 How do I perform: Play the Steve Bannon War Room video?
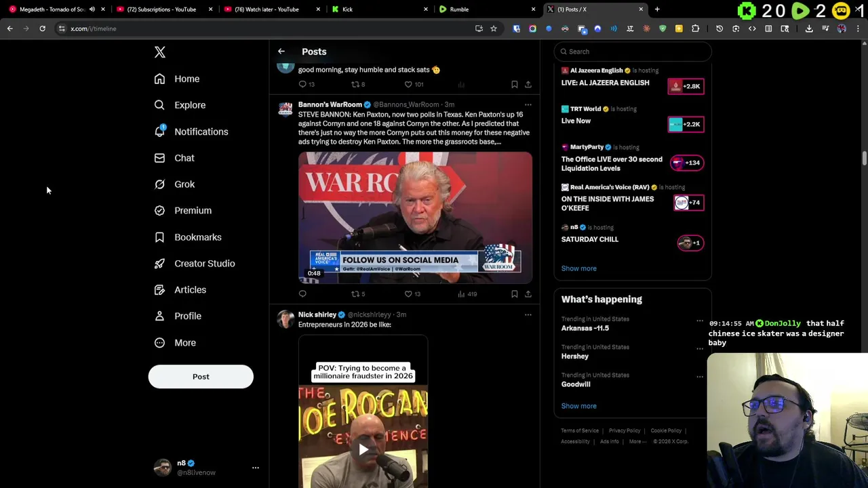pos(415,217)
